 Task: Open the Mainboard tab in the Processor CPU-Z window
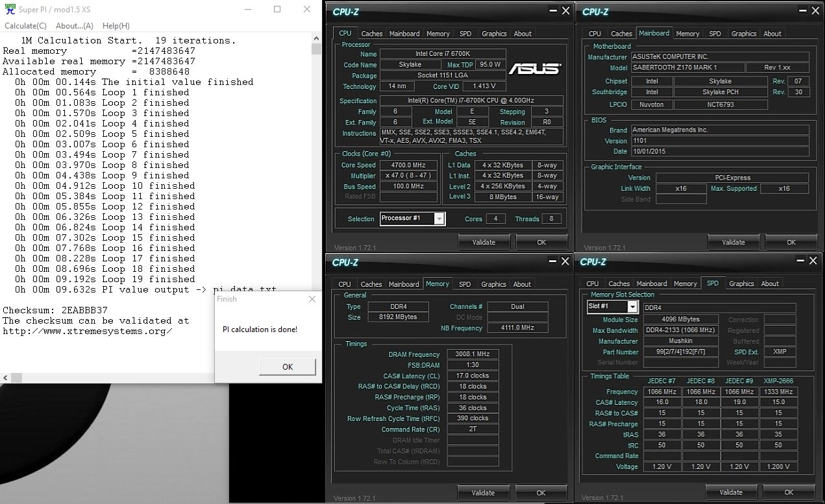coord(404,34)
